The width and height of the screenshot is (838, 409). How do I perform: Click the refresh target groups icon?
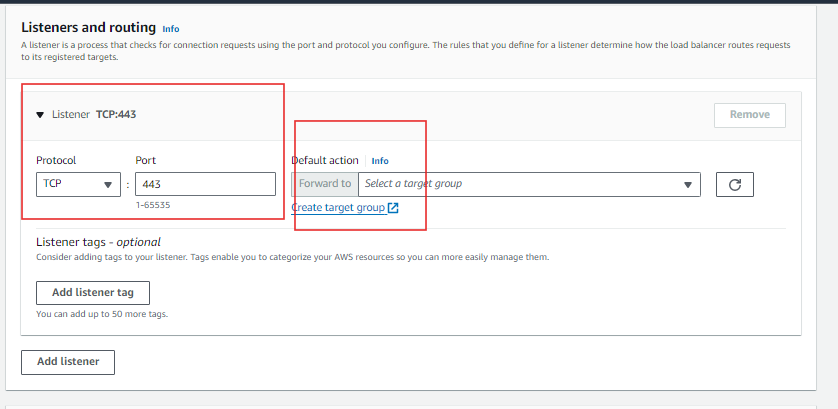click(x=735, y=184)
